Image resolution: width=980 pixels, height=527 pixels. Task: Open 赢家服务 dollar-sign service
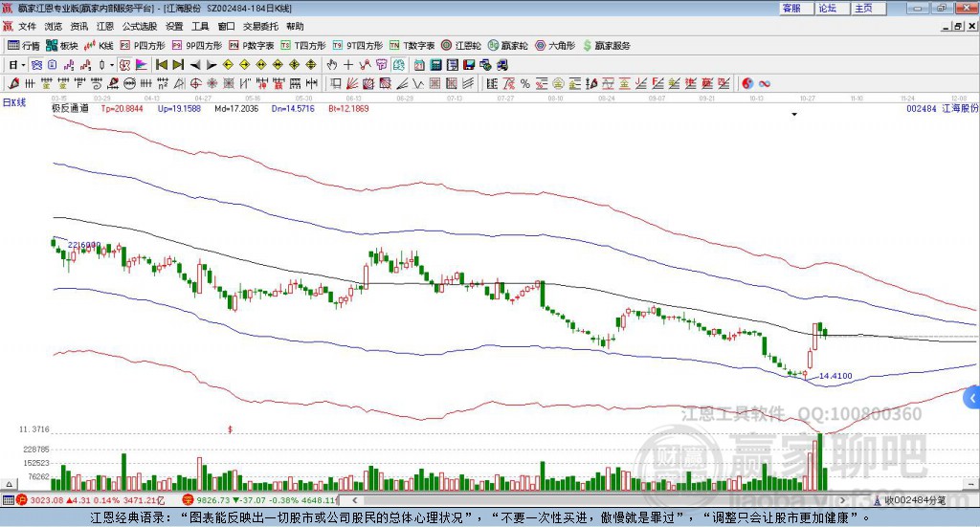606,46
